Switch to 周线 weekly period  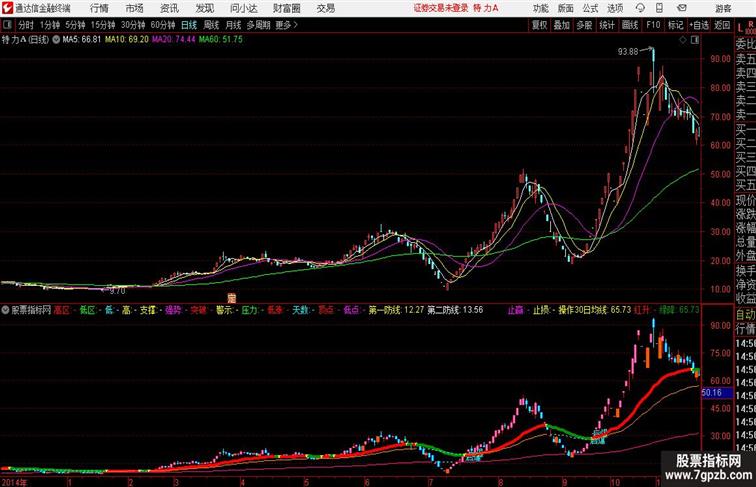(x=211, y=25)
